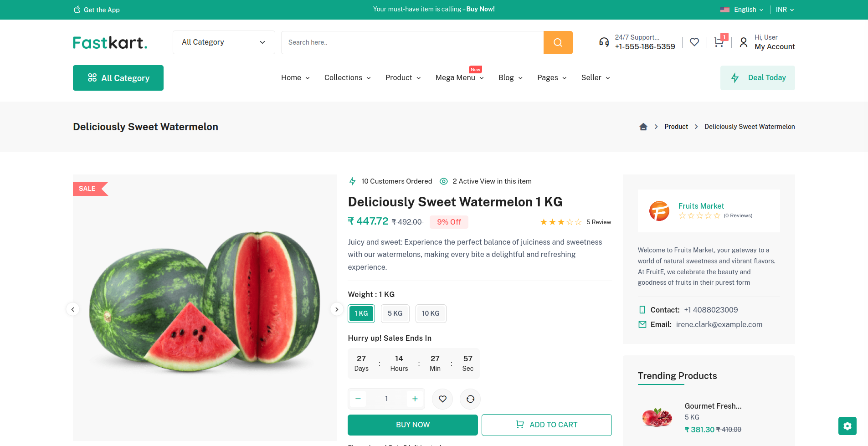Click the ADD TO CART button
The width and height of the screenshot is (868, 446).
(546, 425)
